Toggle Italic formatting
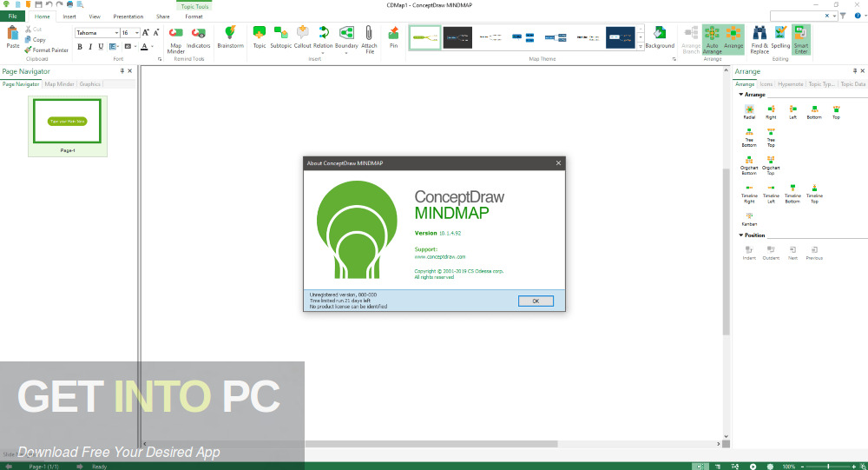 pos(90,47)
